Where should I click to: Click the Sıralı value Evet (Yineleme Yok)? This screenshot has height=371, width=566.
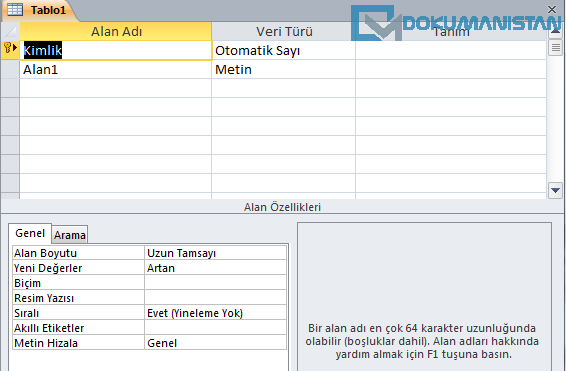[x=215, y=313]
